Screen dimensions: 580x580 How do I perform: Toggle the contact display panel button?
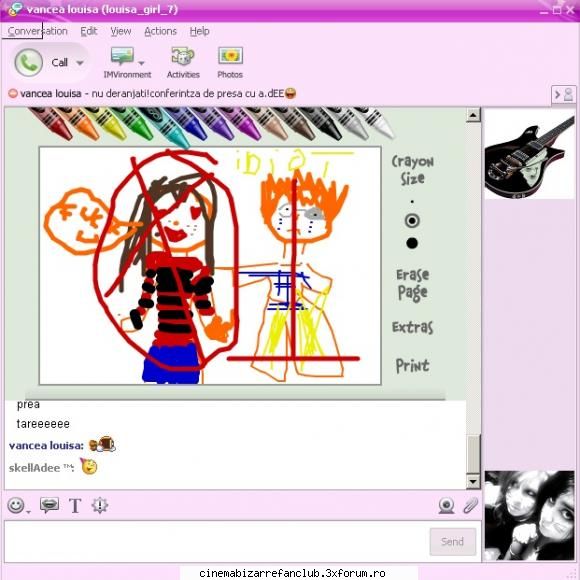point(563,95)
